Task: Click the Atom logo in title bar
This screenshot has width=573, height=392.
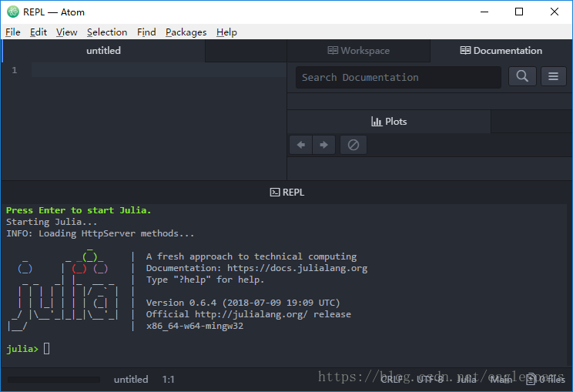Action: (x=13, y=12)
